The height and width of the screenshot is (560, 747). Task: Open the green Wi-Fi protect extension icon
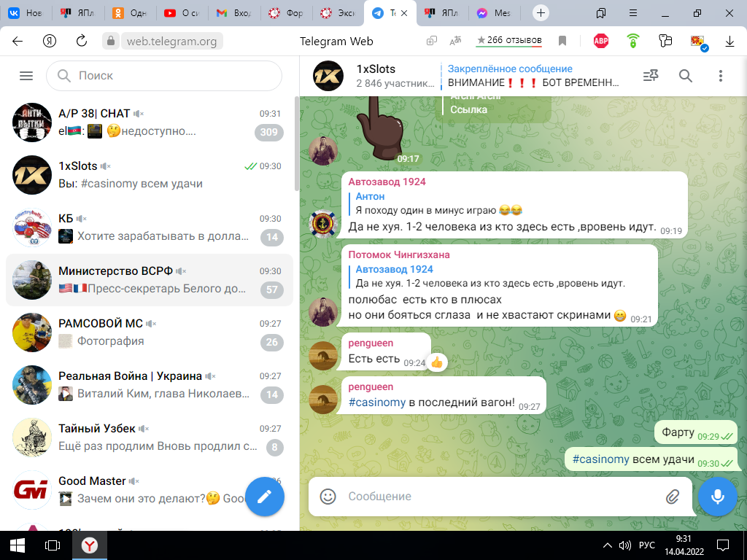[x=632, y=41]
